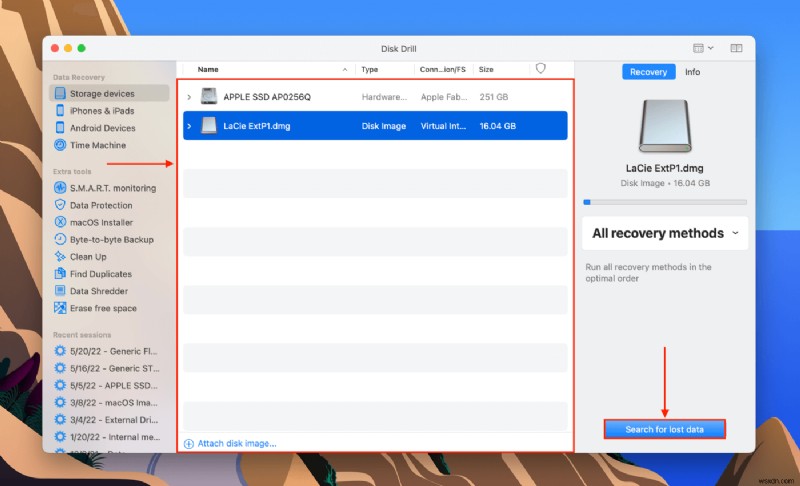Open 1/20/22 Internal me... session
Screen dimensions: 800x486
coord(114,437)
